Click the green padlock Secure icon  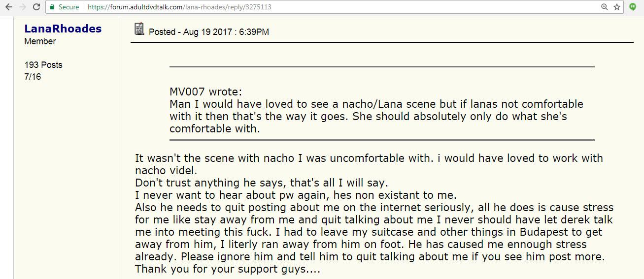[x=52, y=7]
